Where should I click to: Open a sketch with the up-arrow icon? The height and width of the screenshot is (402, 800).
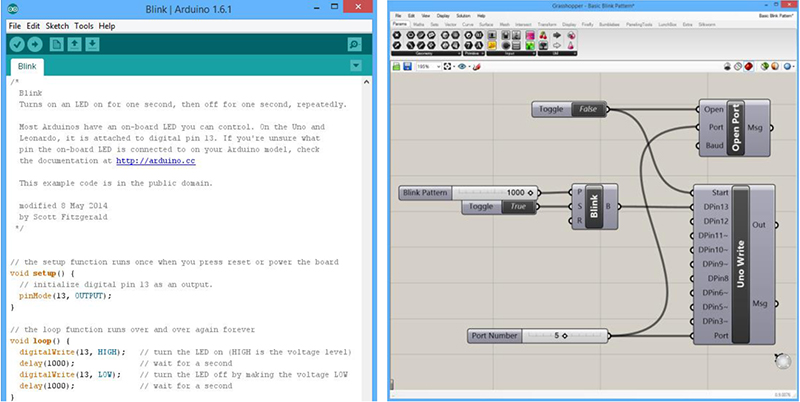(74, 45)
